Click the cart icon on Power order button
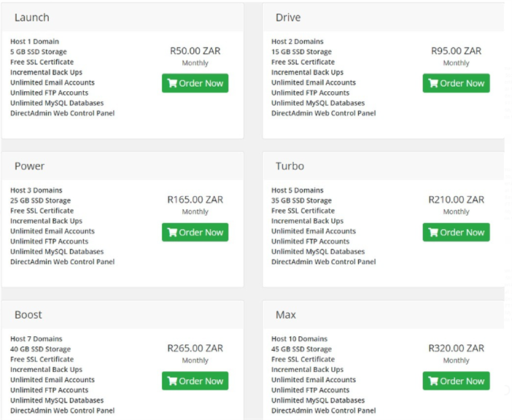This screenshot has width=512, height=420. click(172, 233)
